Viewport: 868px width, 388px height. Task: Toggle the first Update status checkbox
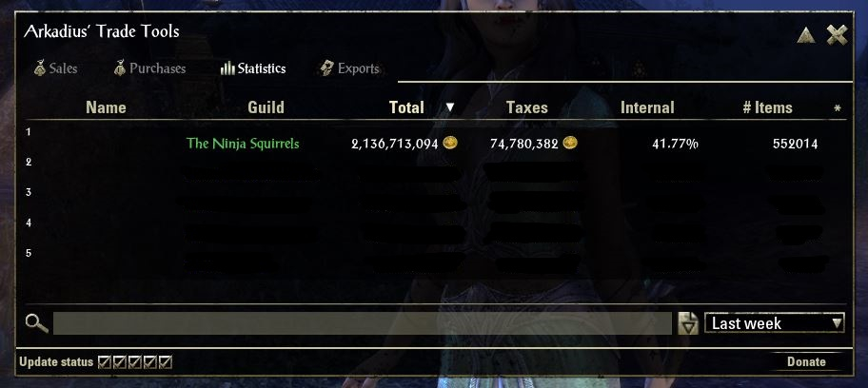pyautogui.click(x=104, y=362)
